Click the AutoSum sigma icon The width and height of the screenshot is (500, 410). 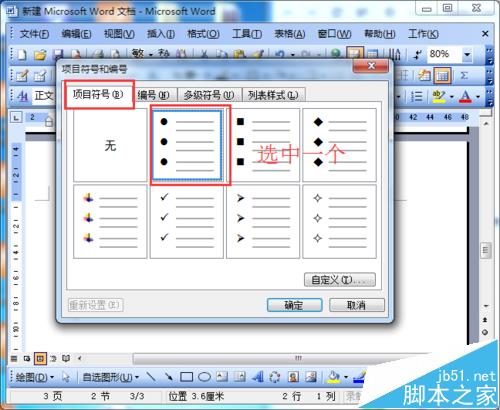pyautogui.click(x=464, y=76)
